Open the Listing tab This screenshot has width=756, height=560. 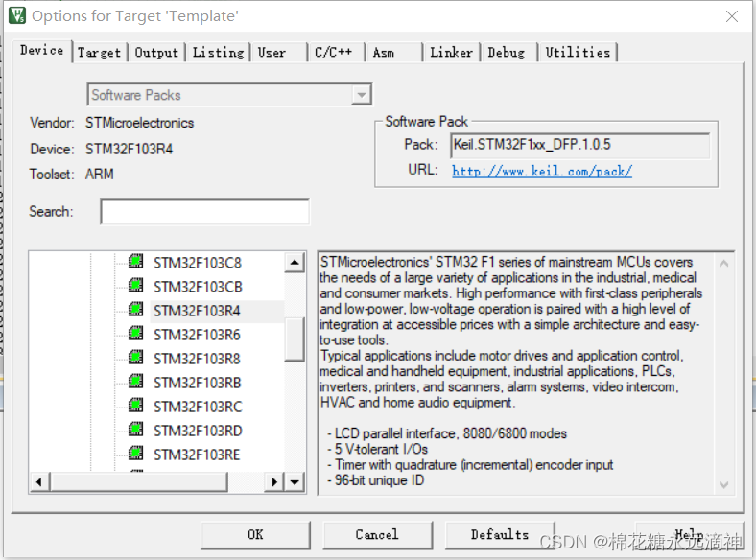pyautogui.click(x=218, y=53)
